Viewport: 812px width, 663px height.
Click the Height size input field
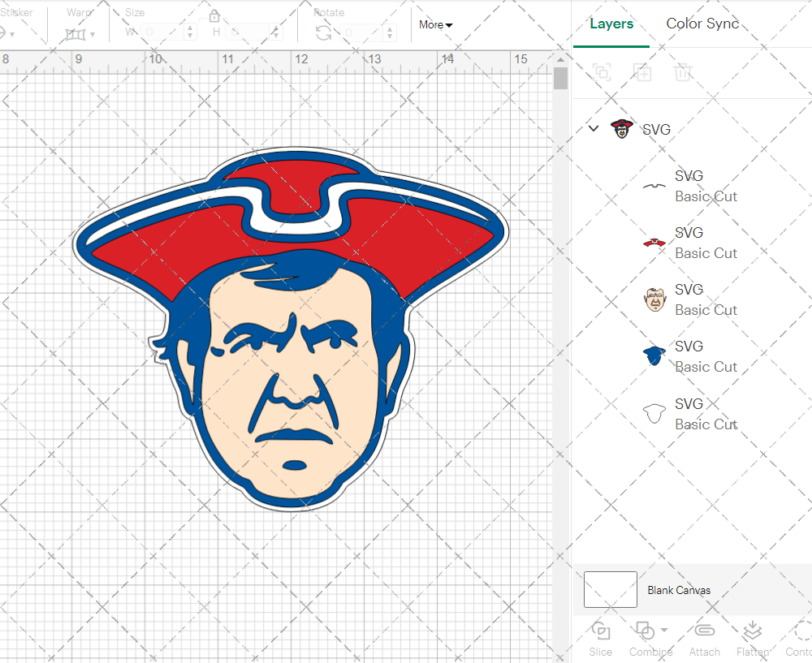click(x=248, y=32)
